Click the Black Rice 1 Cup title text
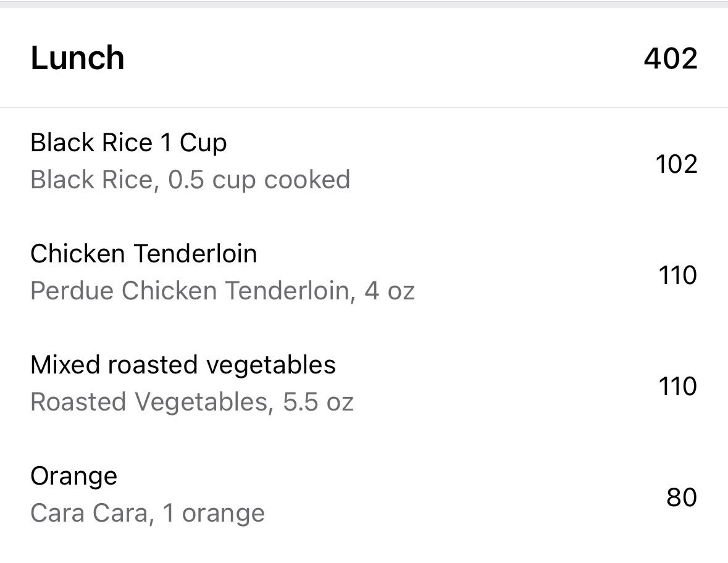The image size is (728, 563). click(130, 143)
